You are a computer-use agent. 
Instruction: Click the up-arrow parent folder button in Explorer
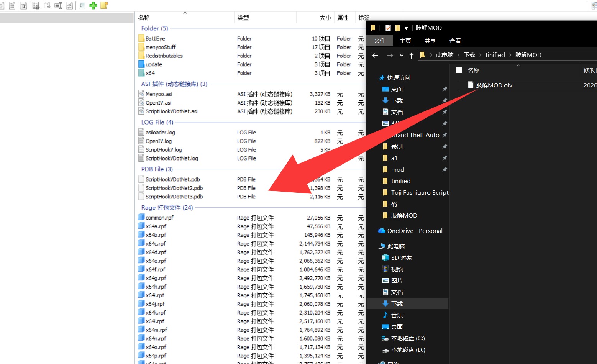pos(412,56)
